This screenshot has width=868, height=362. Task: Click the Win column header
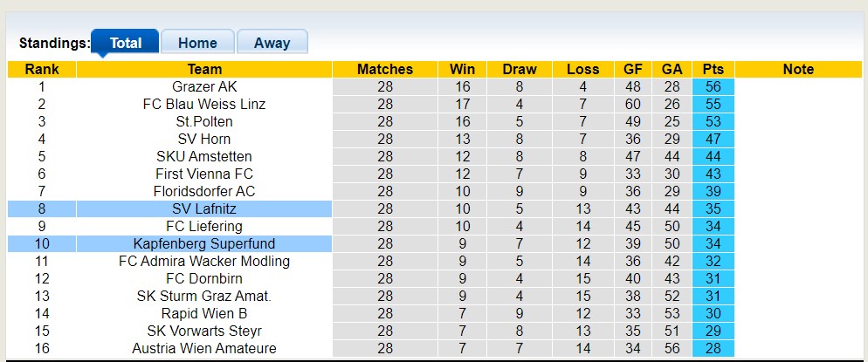[x=462, y=69]
